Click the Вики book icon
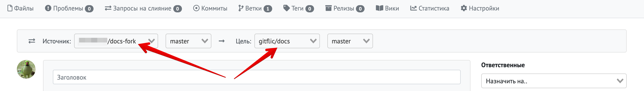Viewport: 644px width, 91px height. coord(379,8)
